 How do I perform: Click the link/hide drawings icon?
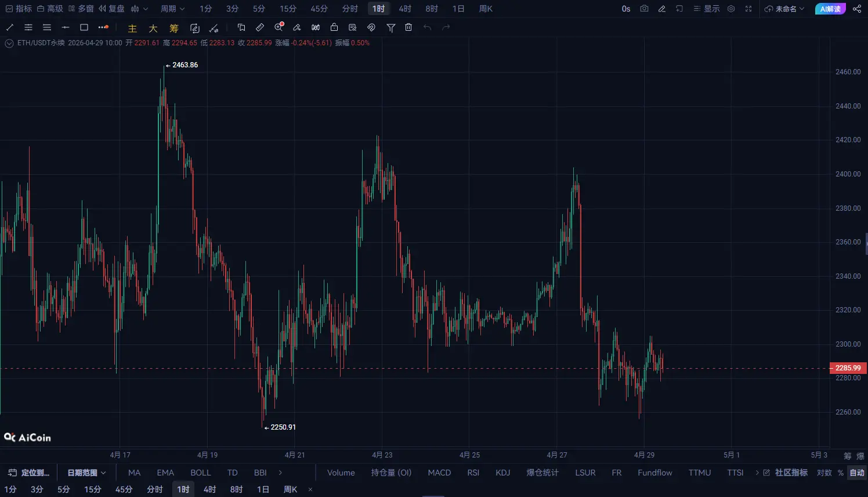pos(371,27)
